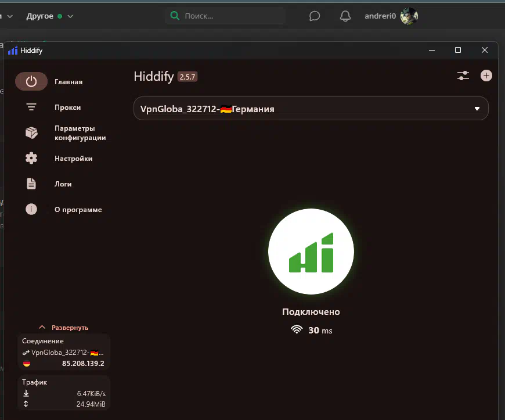The width and height of the screenshot is (505, 420).
Task: Click the Логи document icon
Action: (x=31, y=184)
